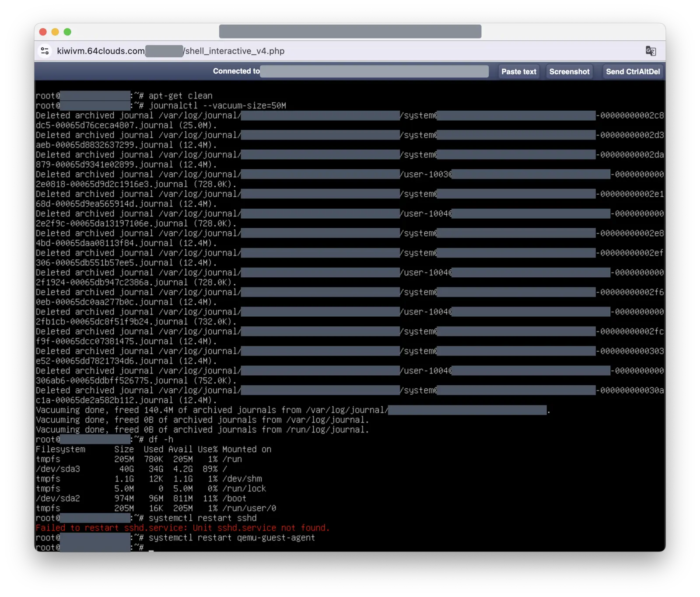700x597 pixels.
Task: Open the site settings icon in address bar
Action: click(45, 51)
